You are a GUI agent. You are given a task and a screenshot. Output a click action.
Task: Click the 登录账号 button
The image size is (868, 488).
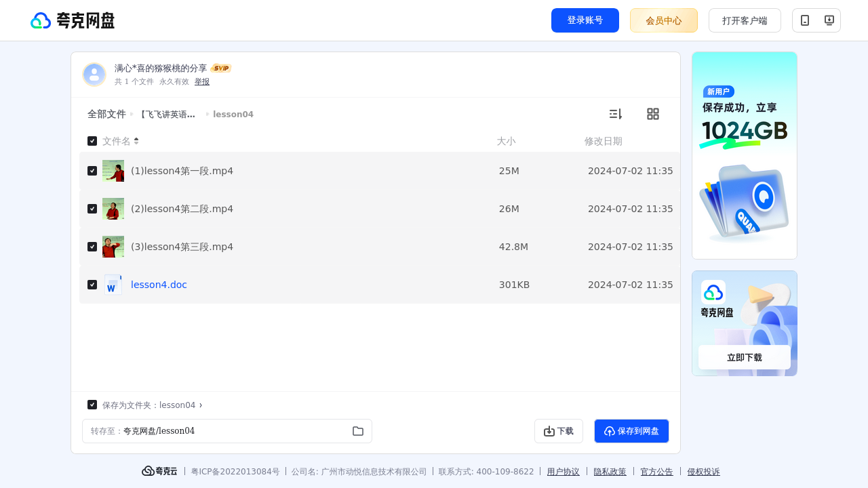585,20
